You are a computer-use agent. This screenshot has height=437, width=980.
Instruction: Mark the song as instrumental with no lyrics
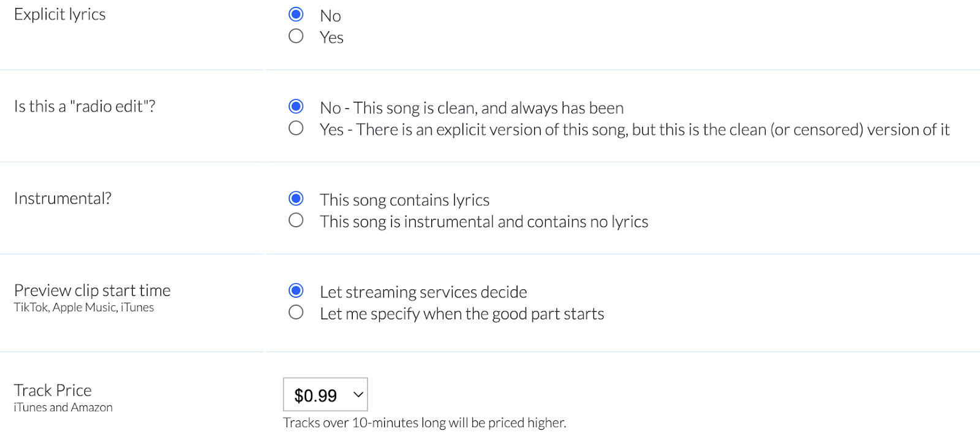pos(296,220)
